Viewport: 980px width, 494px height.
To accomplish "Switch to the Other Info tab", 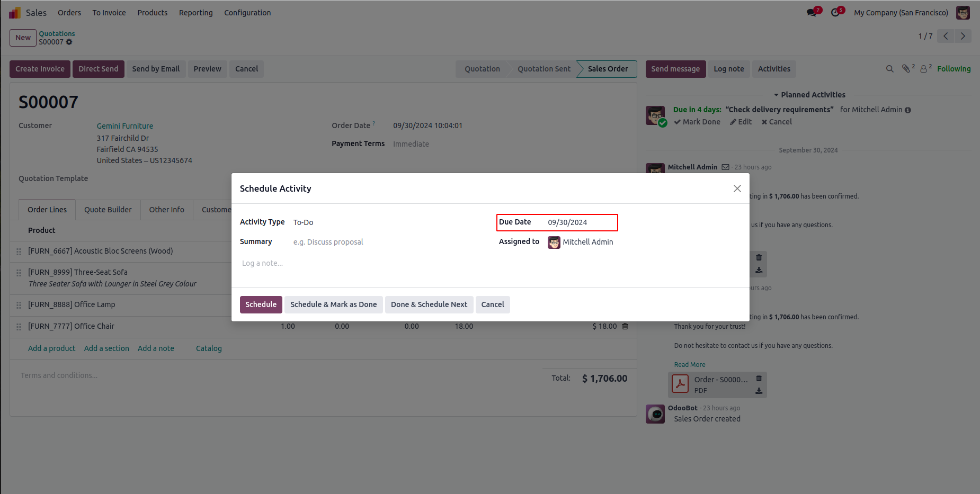I will [166, 210].
